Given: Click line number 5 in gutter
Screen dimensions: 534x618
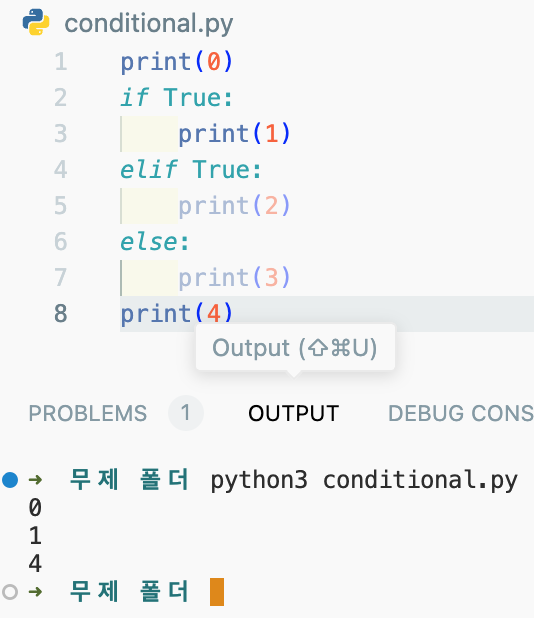Looking at the screenshot, I should pyautogui.click(x=61, y=206).
